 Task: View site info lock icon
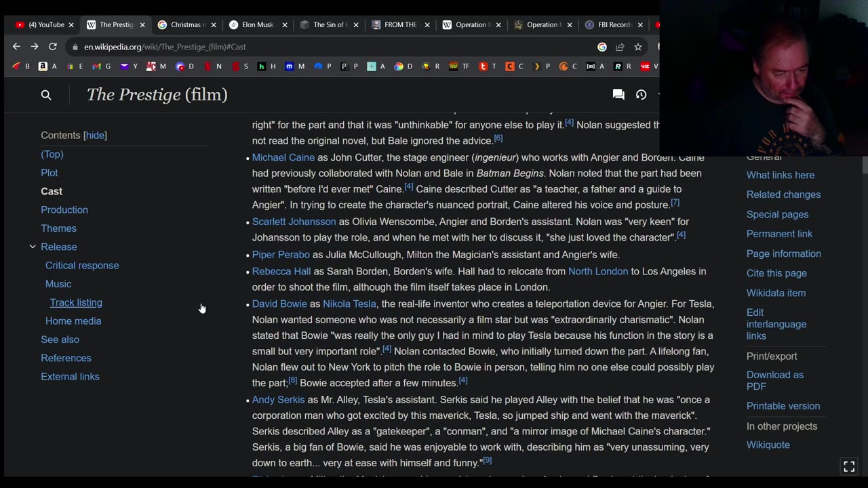[74, 47]
